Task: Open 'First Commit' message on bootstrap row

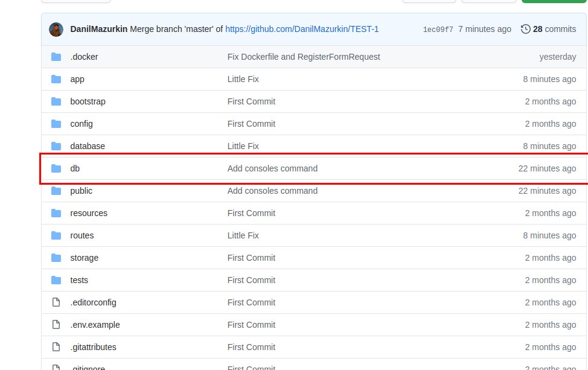Action: tap(251, 101)
